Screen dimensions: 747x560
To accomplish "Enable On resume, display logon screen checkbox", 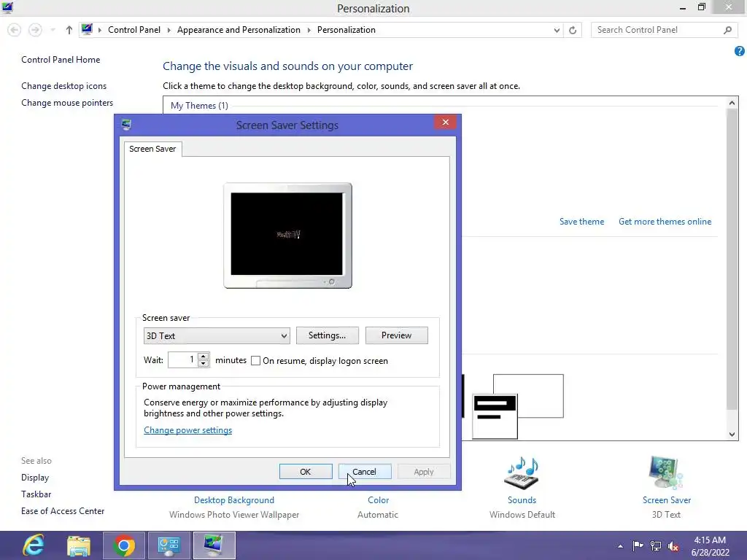I will point(255,360).
